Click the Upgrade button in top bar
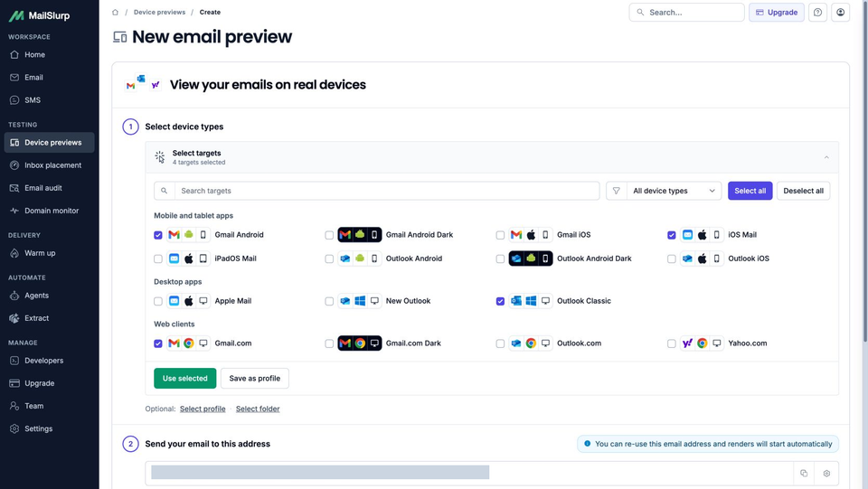Image resolution: width=868 pixels, height=489 pixels. tap(777, 12)
